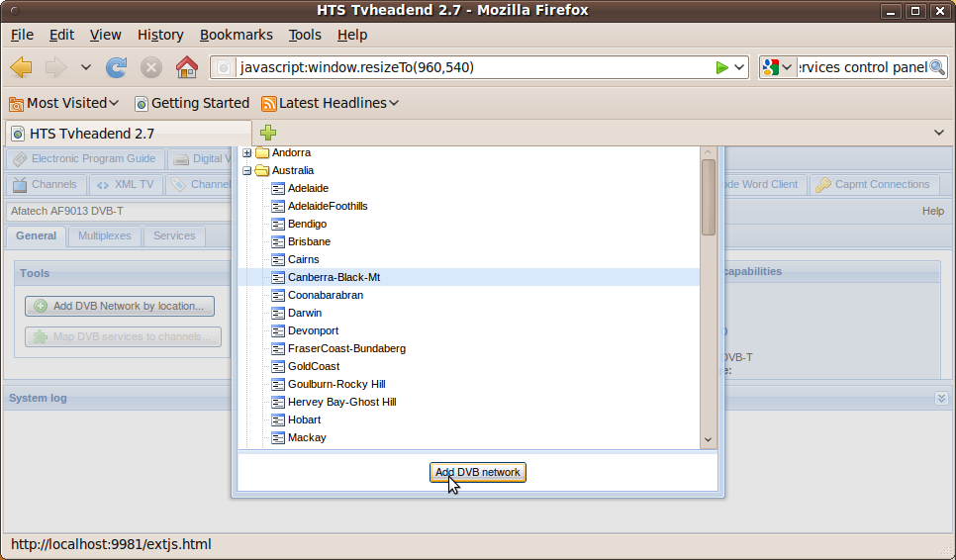Viewport: 956px width, 560px height.
Task: Collapse the Australia tree node
Action: pos(247,170)
